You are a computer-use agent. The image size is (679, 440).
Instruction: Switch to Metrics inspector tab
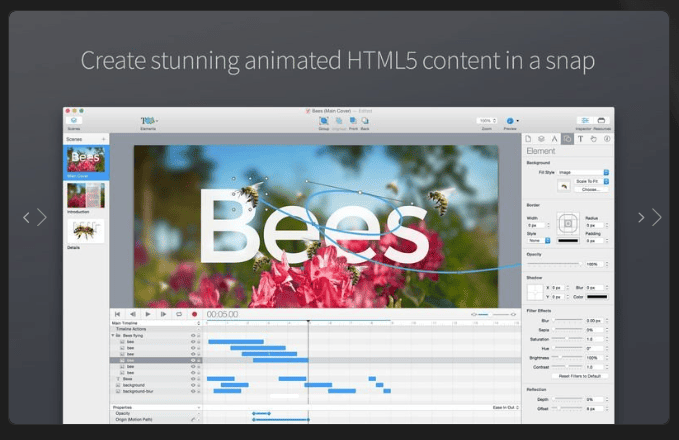pos(554,139)
